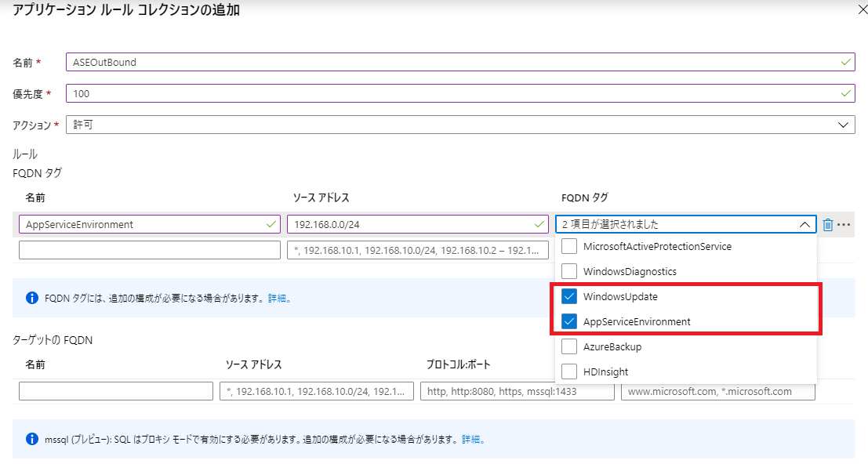
Task: Click the rule name field AppServiceEnvironment
Action: [149, 224]
